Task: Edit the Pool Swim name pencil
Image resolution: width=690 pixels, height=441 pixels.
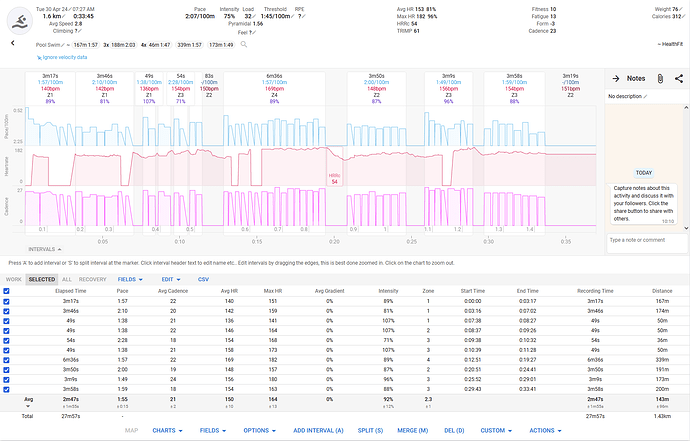Action: [x=63, y=45]
